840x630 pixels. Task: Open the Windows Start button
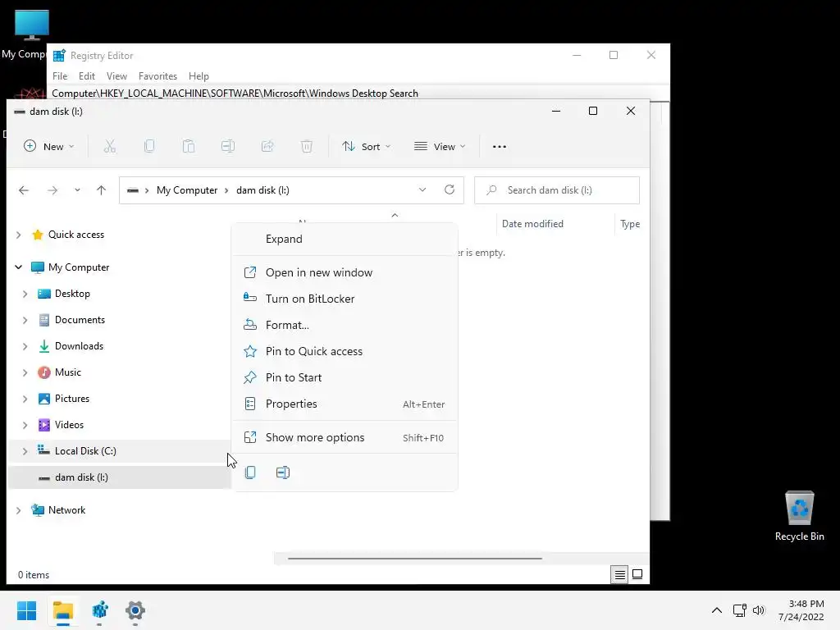pos(27,610)
